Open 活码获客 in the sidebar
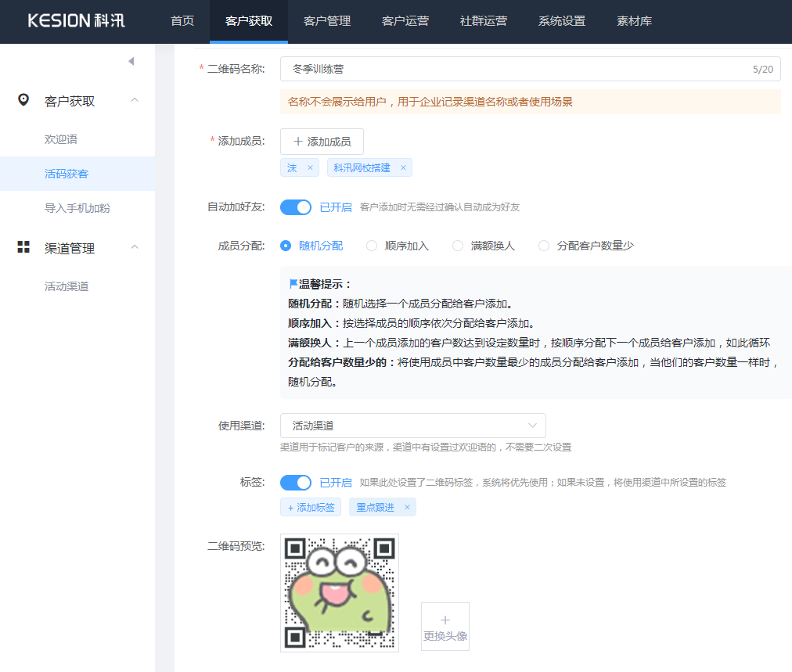The height and width of the screenshot is (672, 792). (77, 174)
